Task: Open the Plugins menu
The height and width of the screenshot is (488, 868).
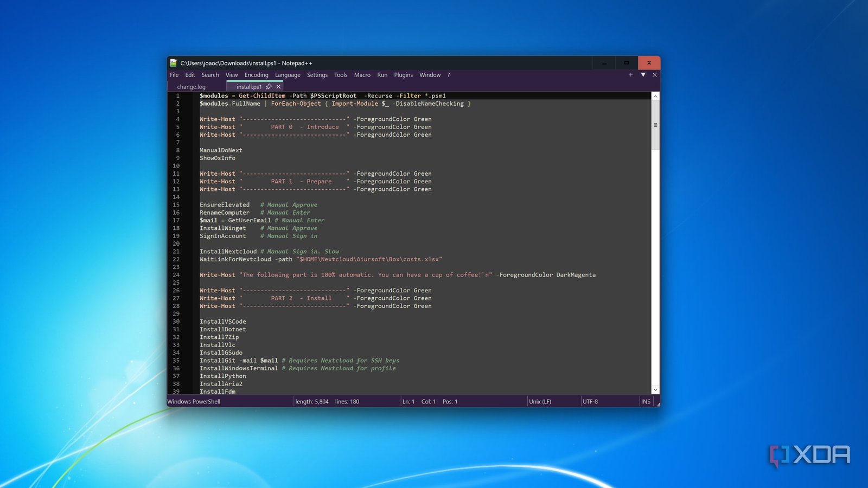Action: 403,75
